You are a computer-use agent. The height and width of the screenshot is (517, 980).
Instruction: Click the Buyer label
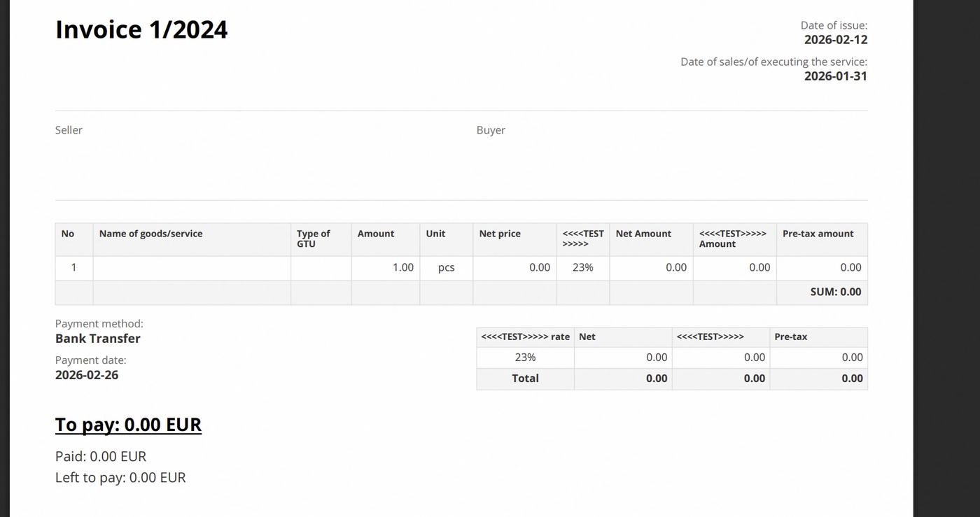[x=491, y=130]
